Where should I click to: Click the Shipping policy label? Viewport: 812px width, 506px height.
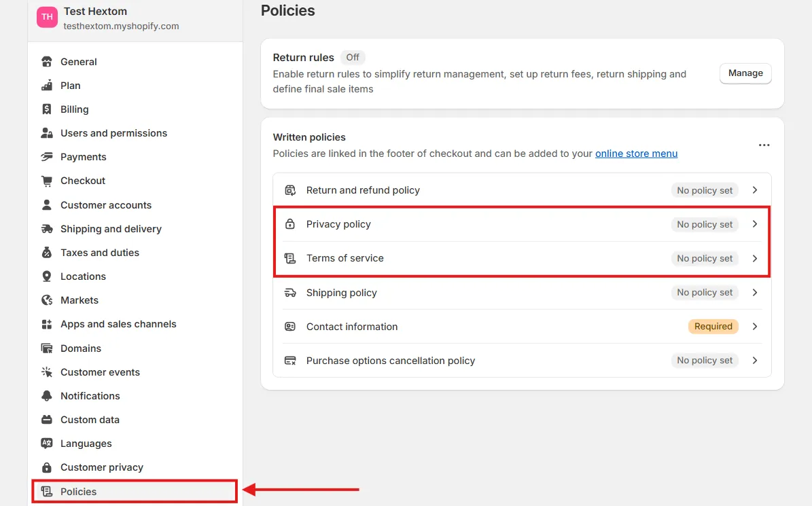click(342, 293)
